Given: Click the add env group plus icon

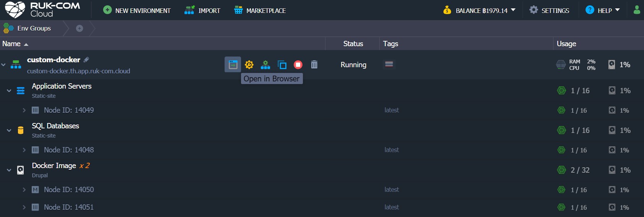Looking at the screenshot, I should [79, 28].
